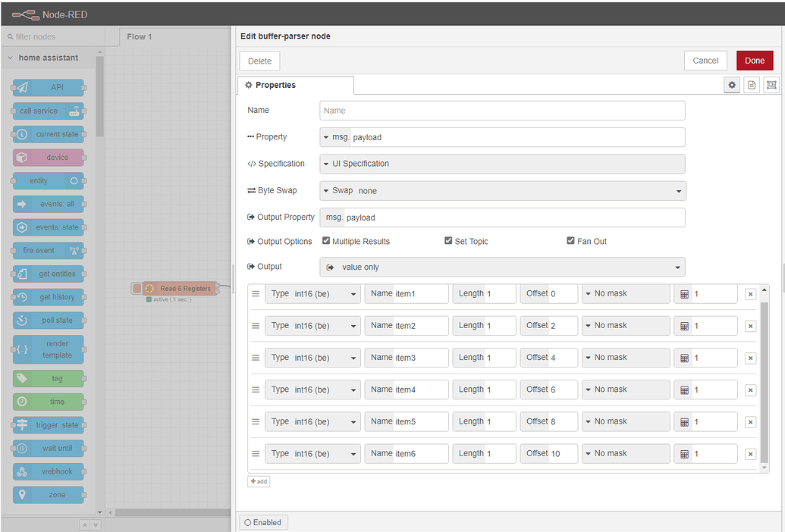Remove item5 row with x button
The width and height of the screenshot is (785, 532).
point(750,422)
